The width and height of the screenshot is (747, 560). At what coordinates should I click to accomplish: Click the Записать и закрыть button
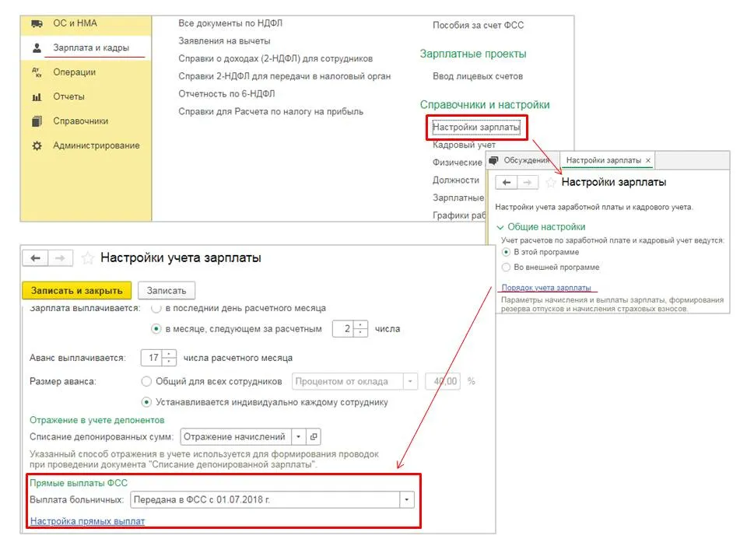coord(77,290)
